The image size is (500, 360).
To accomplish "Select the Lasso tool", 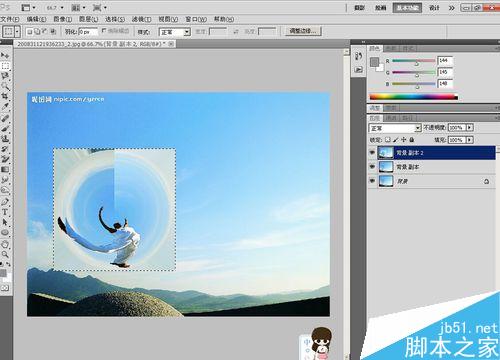I will (x=5, y=76).
